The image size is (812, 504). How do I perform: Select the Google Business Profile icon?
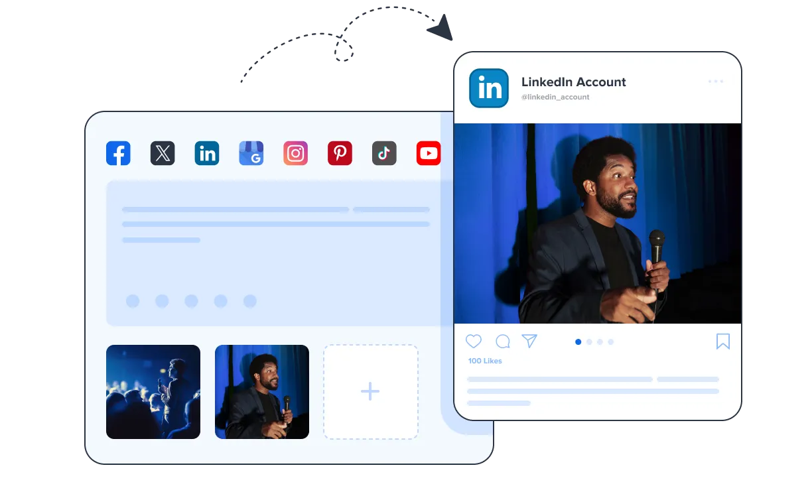251,153
